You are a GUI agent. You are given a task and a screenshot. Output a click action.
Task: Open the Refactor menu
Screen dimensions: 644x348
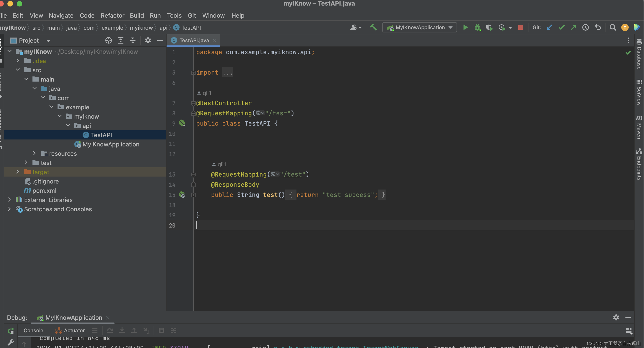[x=112, y=16]
